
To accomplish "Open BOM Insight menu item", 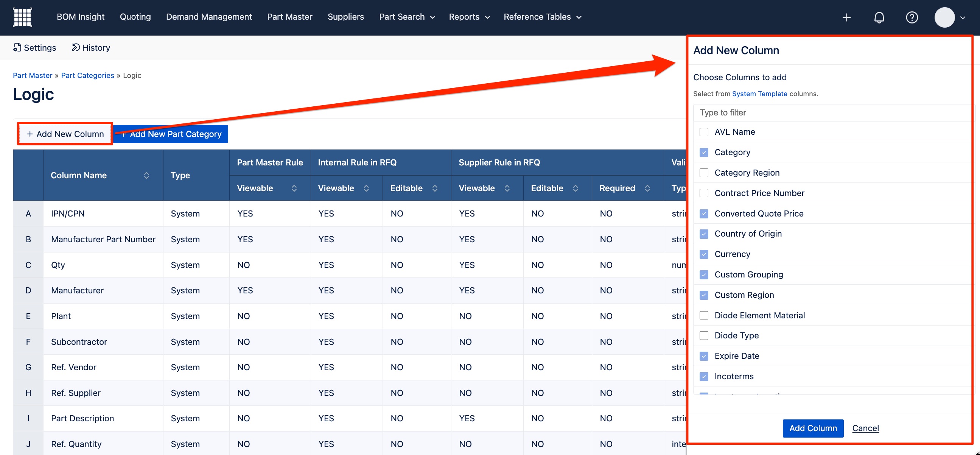I will [81, 17].
